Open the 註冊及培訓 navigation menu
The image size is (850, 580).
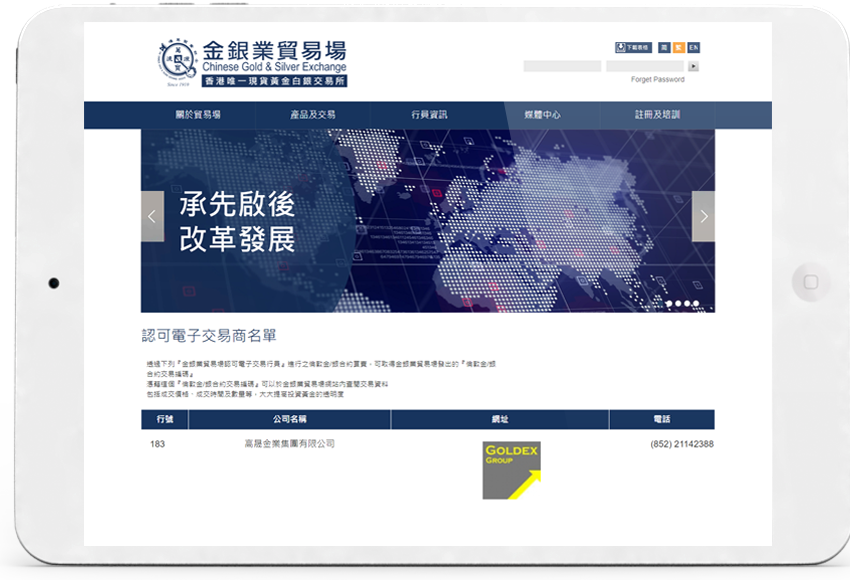tap(658, 114)
